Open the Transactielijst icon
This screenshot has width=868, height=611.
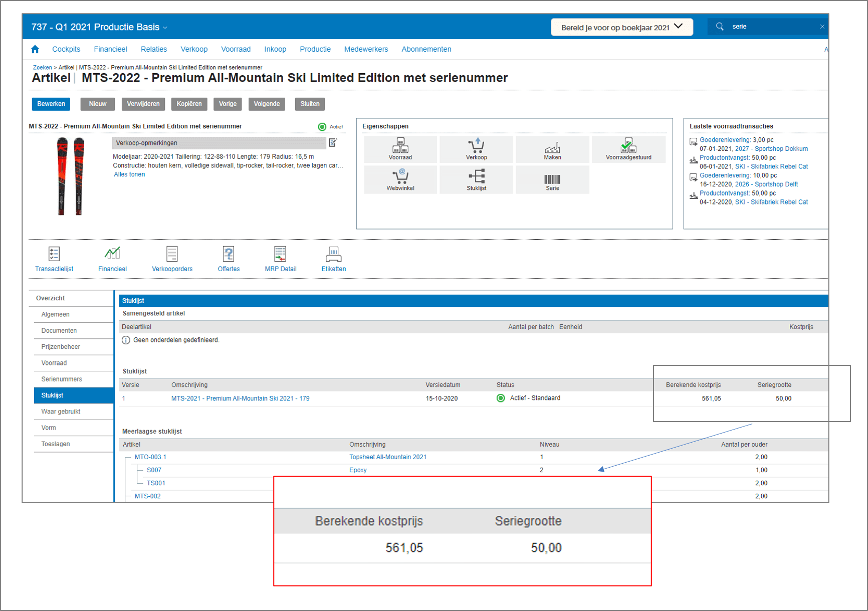click(54, 258)
